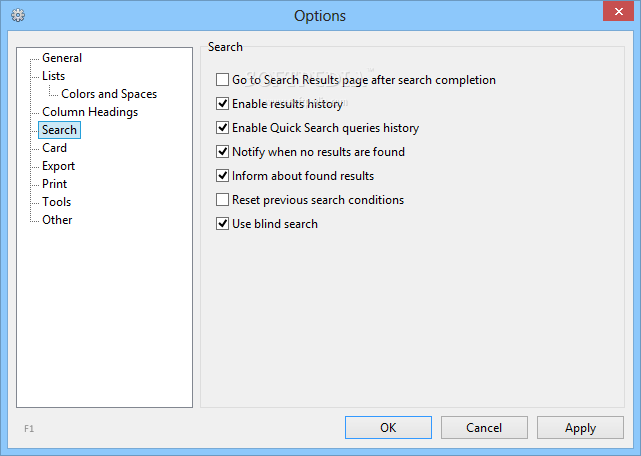Enable Go to Search Results page checkbox

[222, 80]
